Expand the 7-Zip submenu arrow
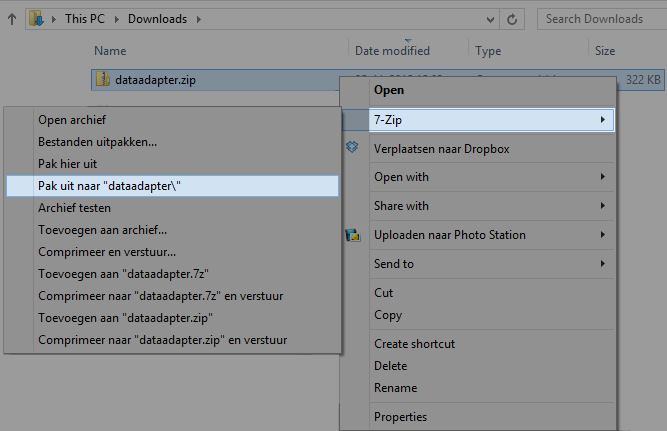Image resolution: width=667 pixels, height=431 pixels. (602, 120)
